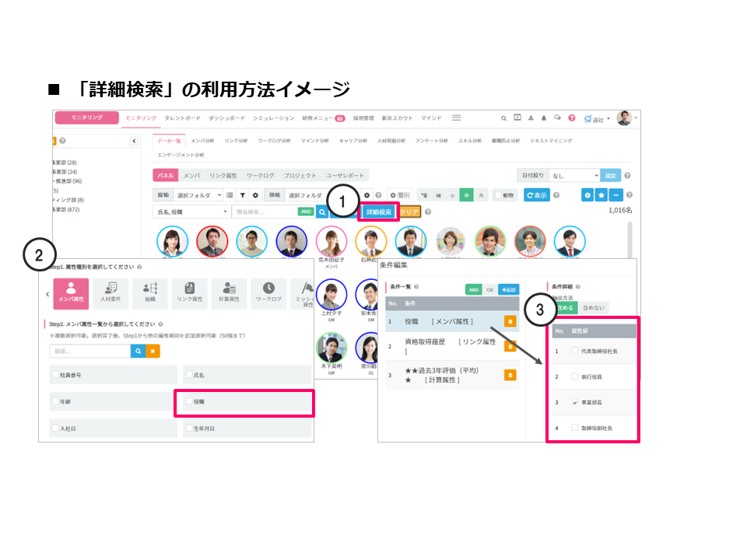This screenshot has width=747, height=560.
Task: Click Step2 orange X clear button
Action: point(153,352)
